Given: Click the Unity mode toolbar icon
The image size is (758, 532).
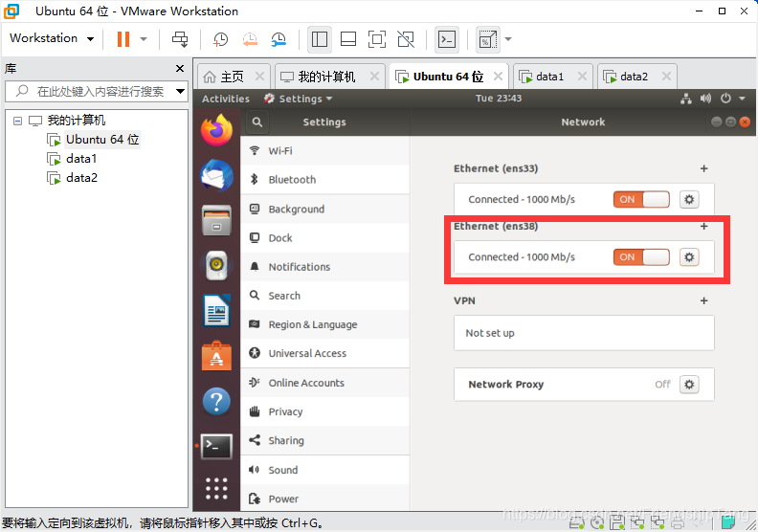Looking at the screenshot, I should coord(406,39).
